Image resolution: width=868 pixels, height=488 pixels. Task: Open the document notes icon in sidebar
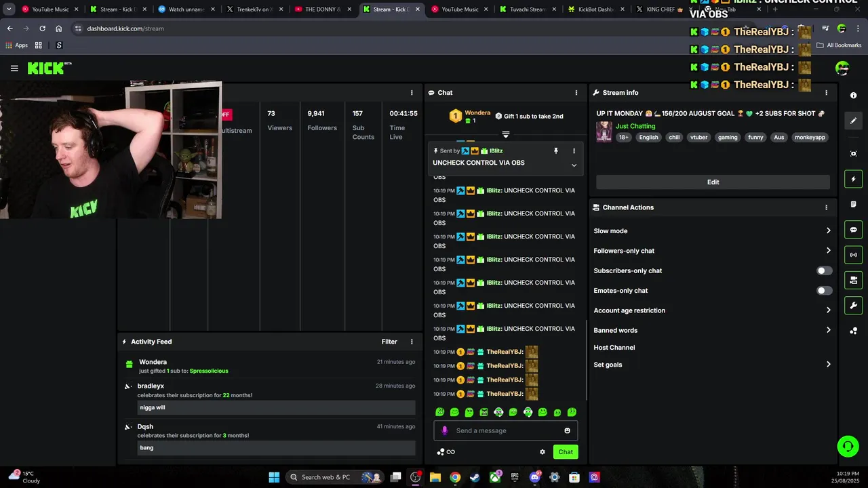pyautogui.click(x=853, y=204)
